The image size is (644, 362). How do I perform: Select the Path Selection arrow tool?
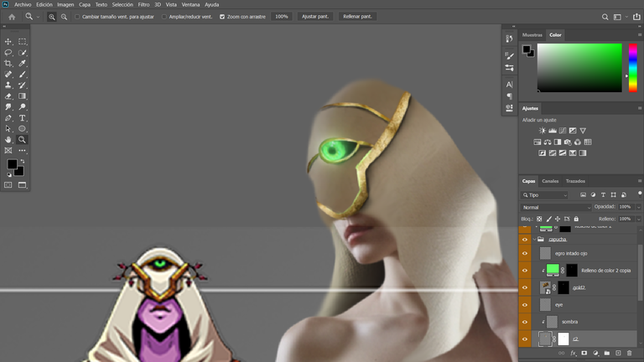click(x=8, y=128)
